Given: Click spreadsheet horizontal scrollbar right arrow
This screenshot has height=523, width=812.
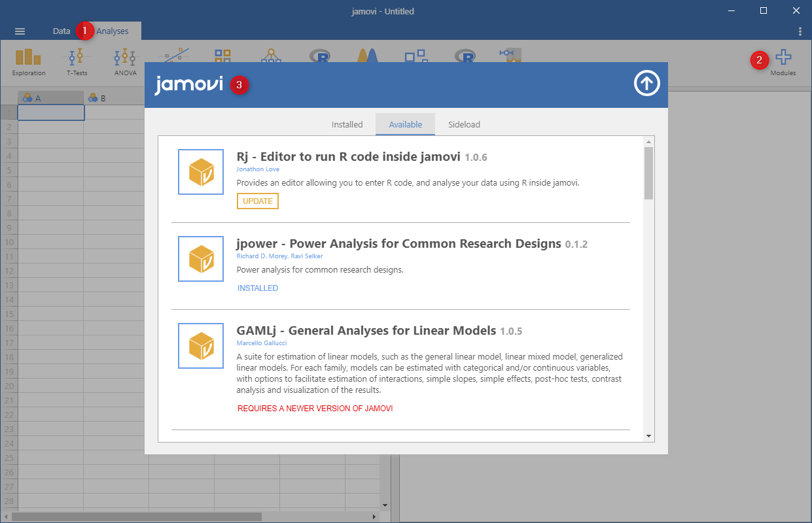Looking at the screenshot, I should point(374,516).
